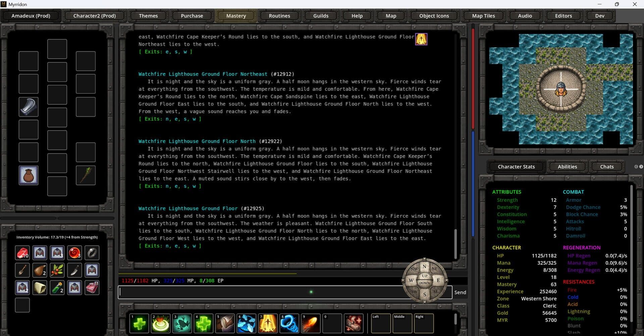Click the golden buff icon in text log

pos(421,39)
